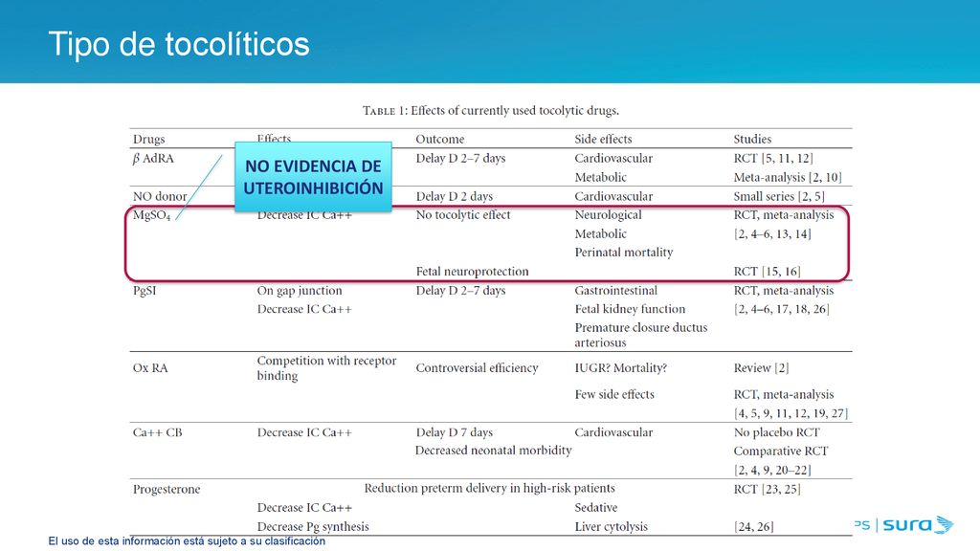Click 'Premature closure ductus arteriosus' text
The image size is (980, 551).
[641, 335]
